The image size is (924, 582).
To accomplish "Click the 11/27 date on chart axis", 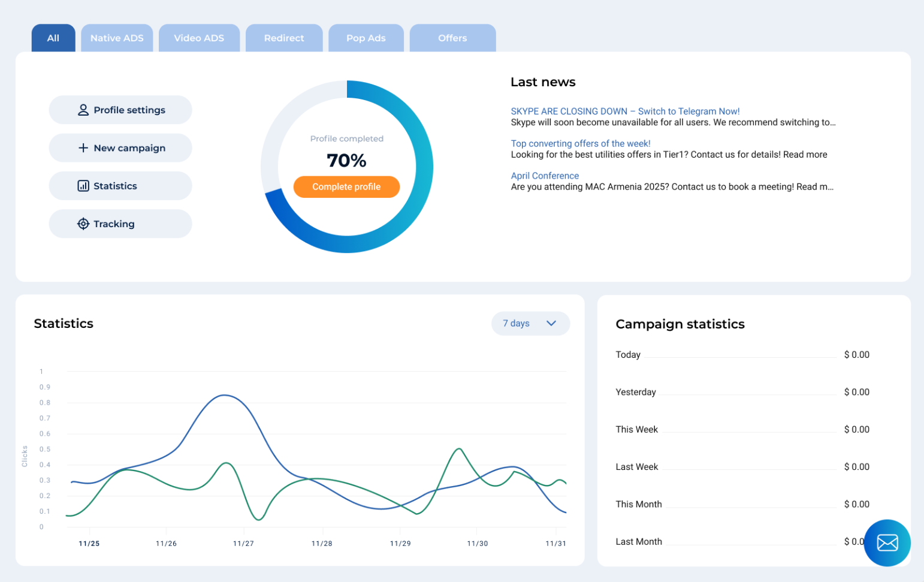I will click(x=243, y=544).
